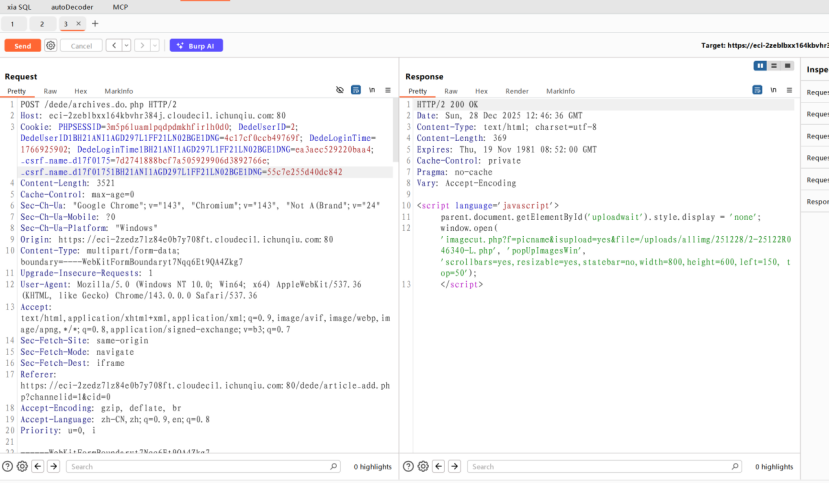Click the Repeater settings gear beside Send

[x=51, y=46]
